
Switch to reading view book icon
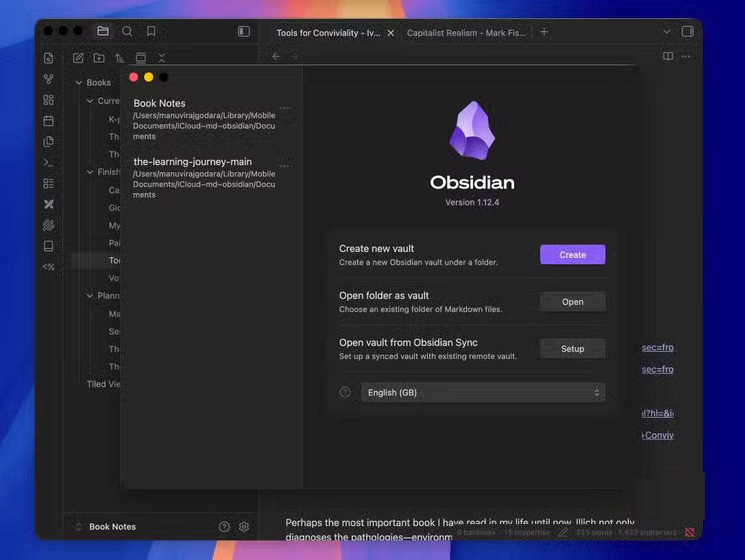point(668,56)
